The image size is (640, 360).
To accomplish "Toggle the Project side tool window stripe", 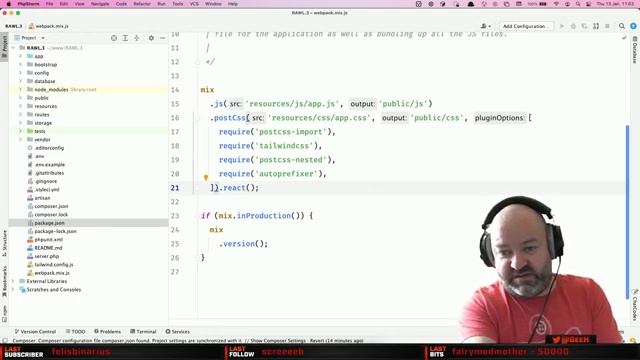I will (4, 46).
